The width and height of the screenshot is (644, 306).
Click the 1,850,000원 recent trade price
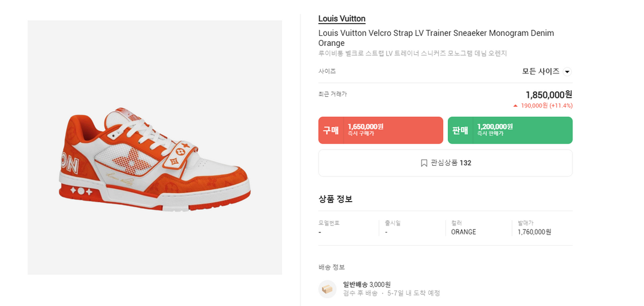[549, 95]
